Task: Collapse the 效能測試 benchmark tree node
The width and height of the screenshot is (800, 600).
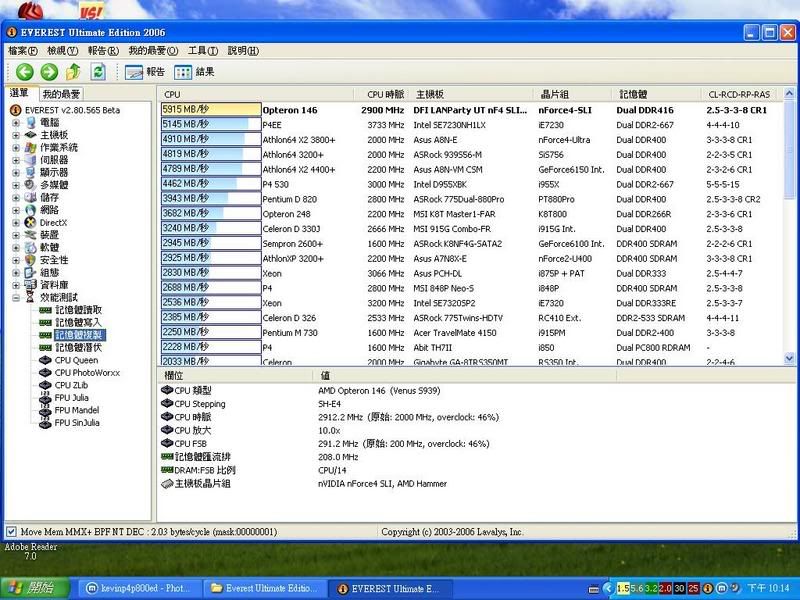Action: coord(16,298)
